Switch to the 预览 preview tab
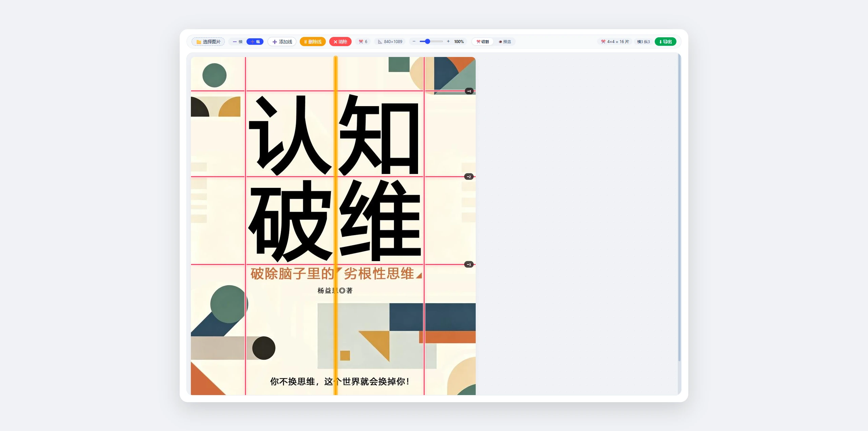 (505, 42)
